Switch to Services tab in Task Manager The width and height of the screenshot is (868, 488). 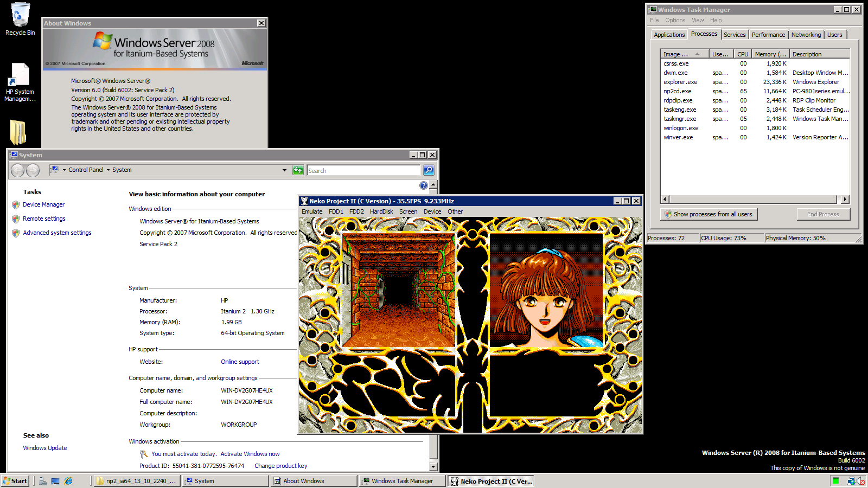tap(735, 35)
